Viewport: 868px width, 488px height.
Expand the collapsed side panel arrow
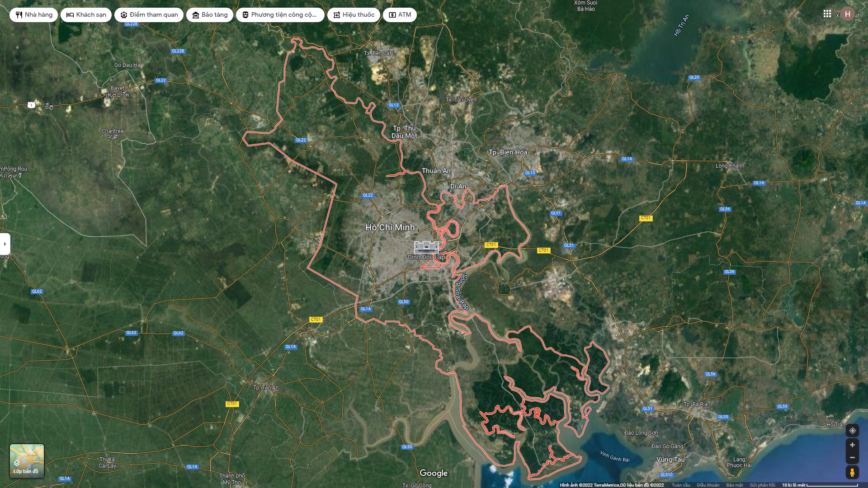tap(5, 244)
